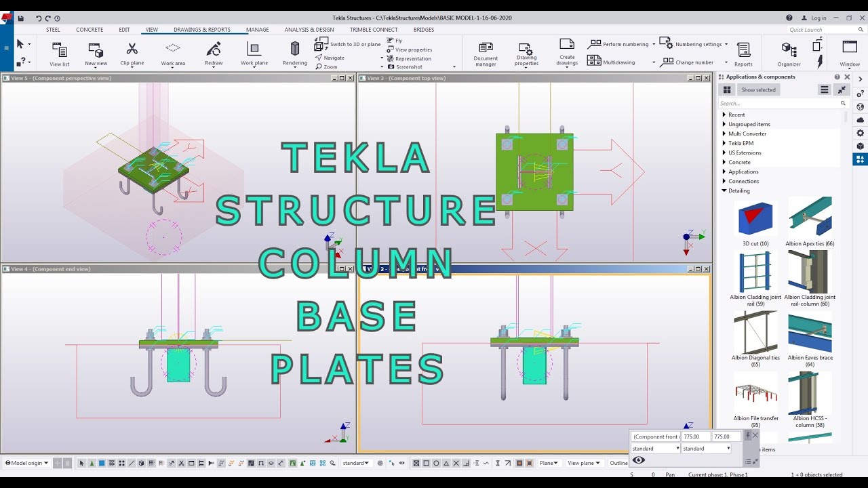
Task: Open the TRIMBLE CONNECT tab
Action: point(374,30)
